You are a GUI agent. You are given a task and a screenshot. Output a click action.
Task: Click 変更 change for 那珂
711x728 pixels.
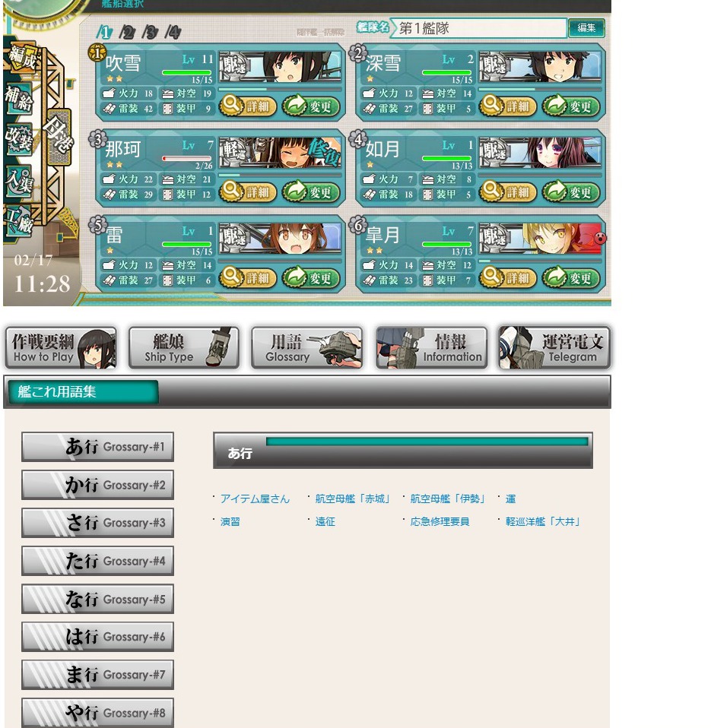pos(311,191)
